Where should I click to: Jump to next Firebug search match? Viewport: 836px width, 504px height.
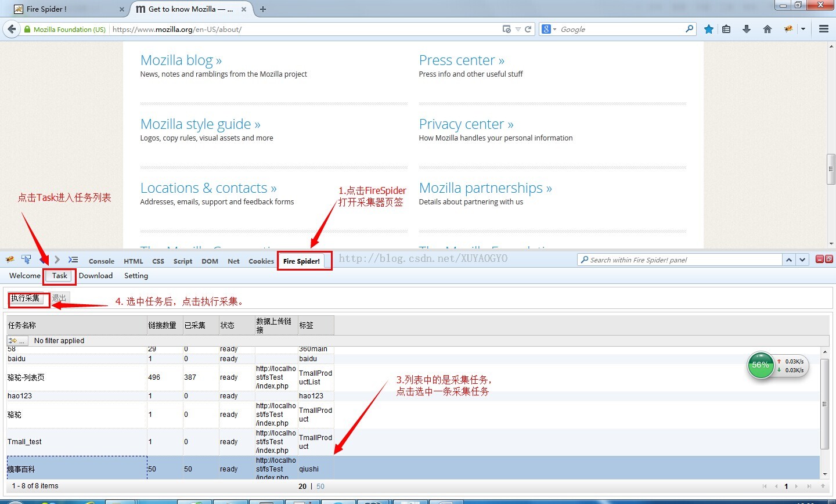[802, 260]
